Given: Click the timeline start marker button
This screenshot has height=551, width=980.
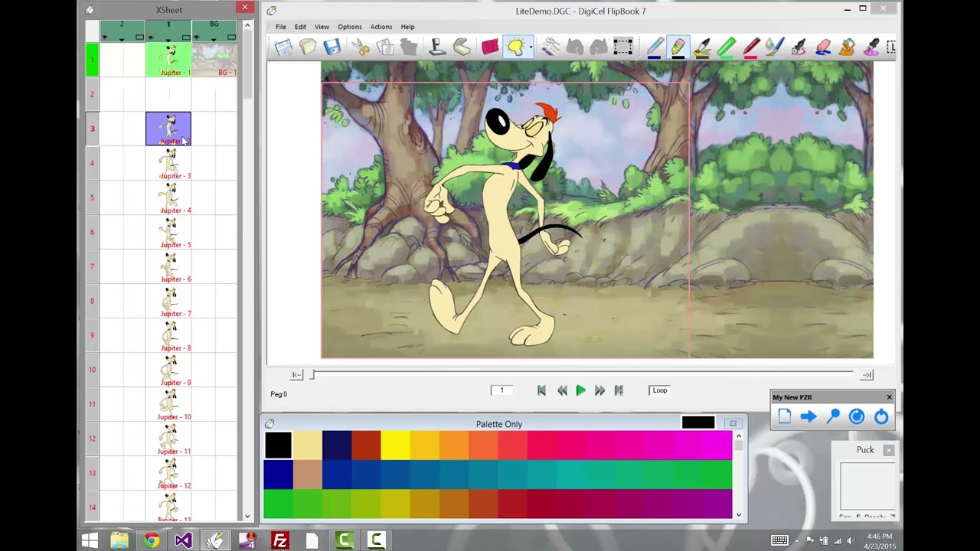Looking at the screenshot, I should [x=297, y=374].
